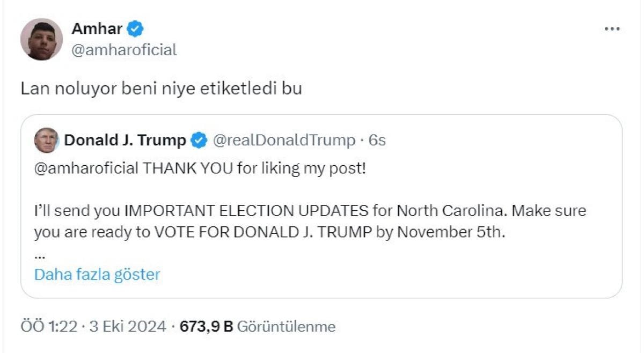Click the @amharoficial mention in quoted post
644x353 pixels.
tap(86, 168)
